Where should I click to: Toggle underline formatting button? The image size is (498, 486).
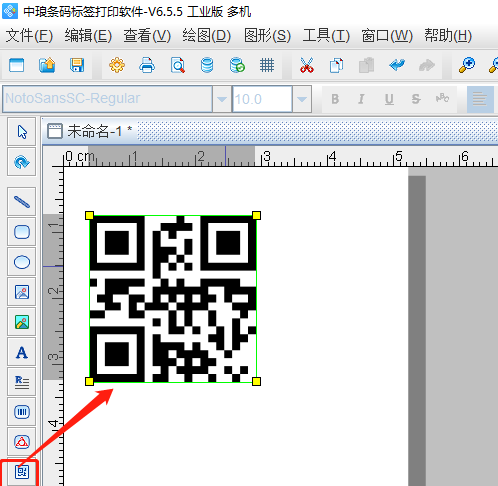[389, 99]
